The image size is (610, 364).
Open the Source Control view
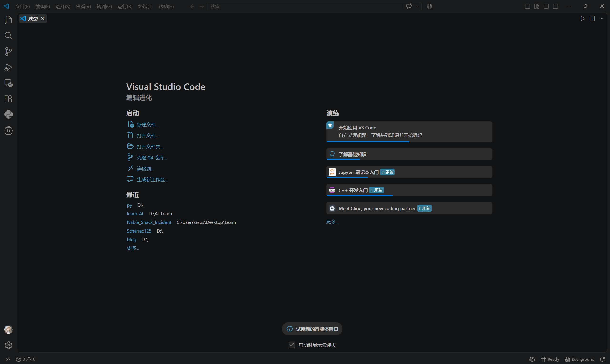[x=8, y=51]
